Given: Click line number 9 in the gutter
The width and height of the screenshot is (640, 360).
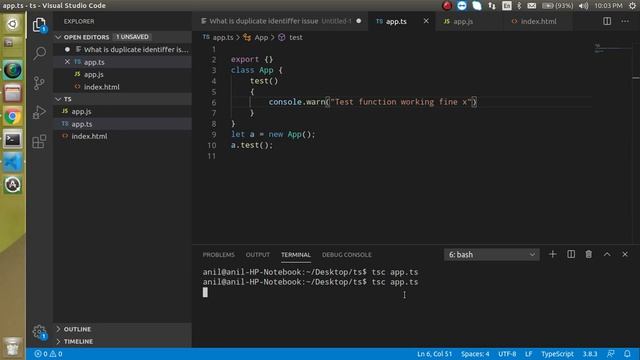Looking at the screenshot, I should [214, 134].
